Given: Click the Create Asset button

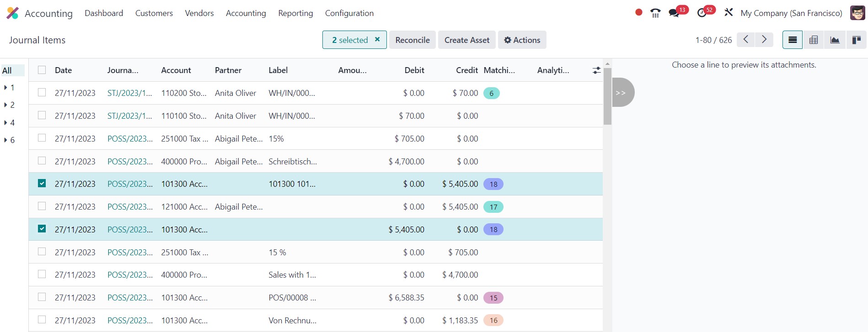Looking at the screenshot, I should tap(467, 40).
